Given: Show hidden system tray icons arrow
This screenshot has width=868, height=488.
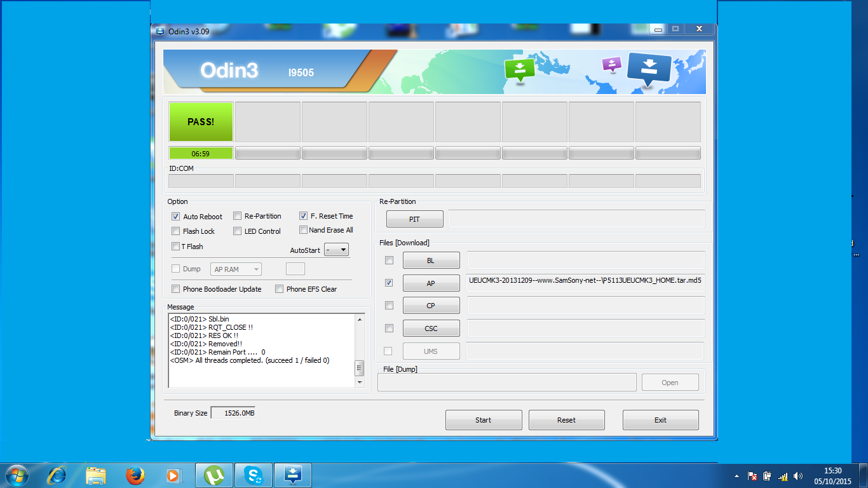Looking at the screenshot, I should [736, 476].
